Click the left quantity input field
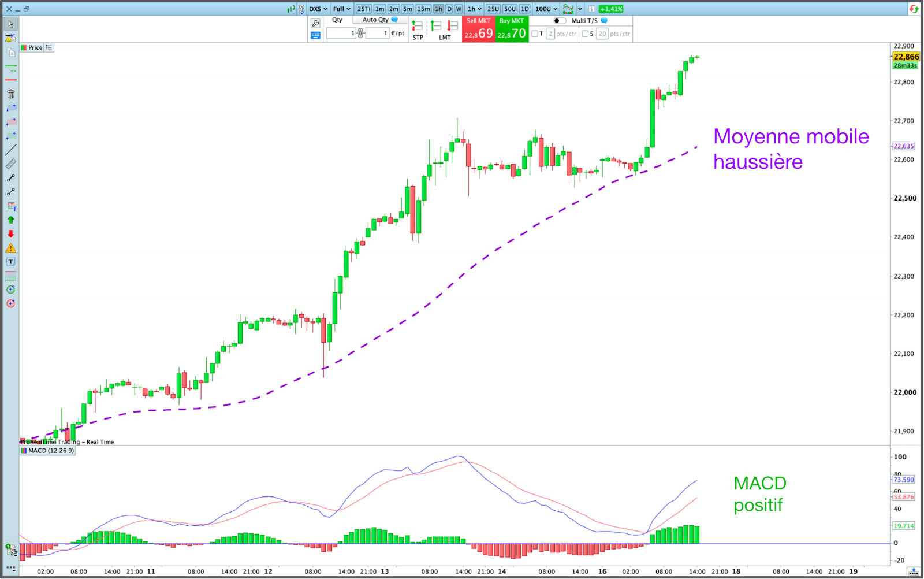 pyautogui.click(x=341, y=34)
